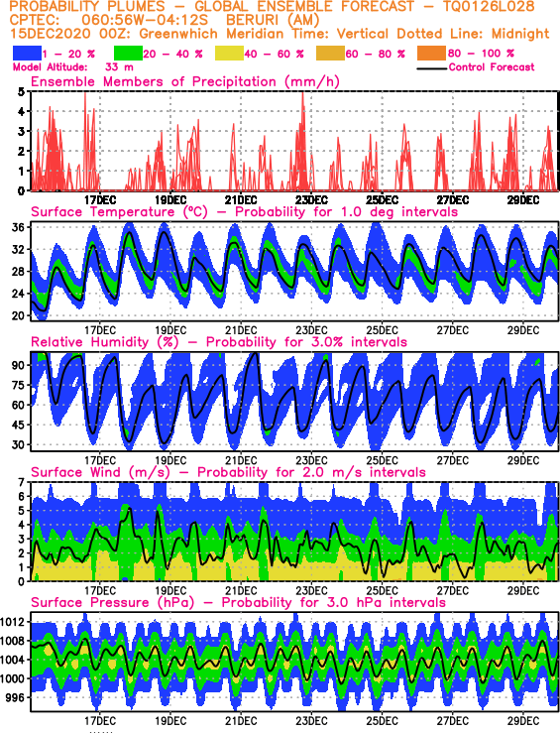Click the black Control Forecast legend line

pos(431,68)
